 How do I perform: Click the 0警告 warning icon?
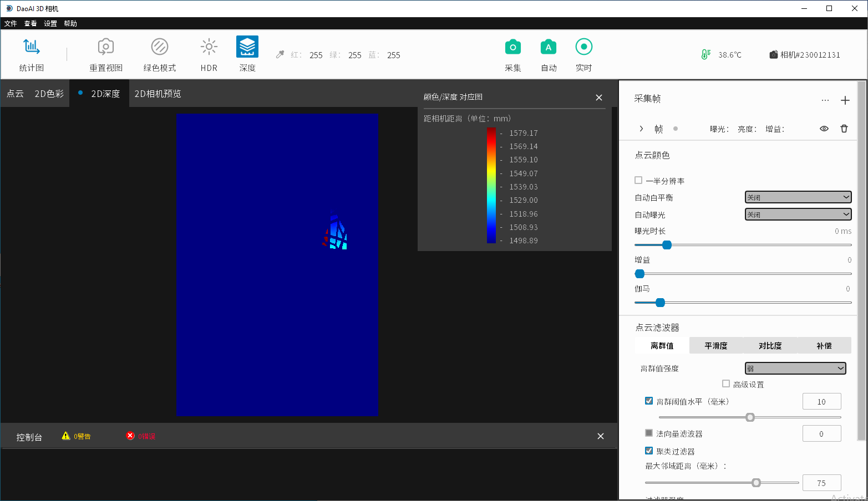(66, 436)
